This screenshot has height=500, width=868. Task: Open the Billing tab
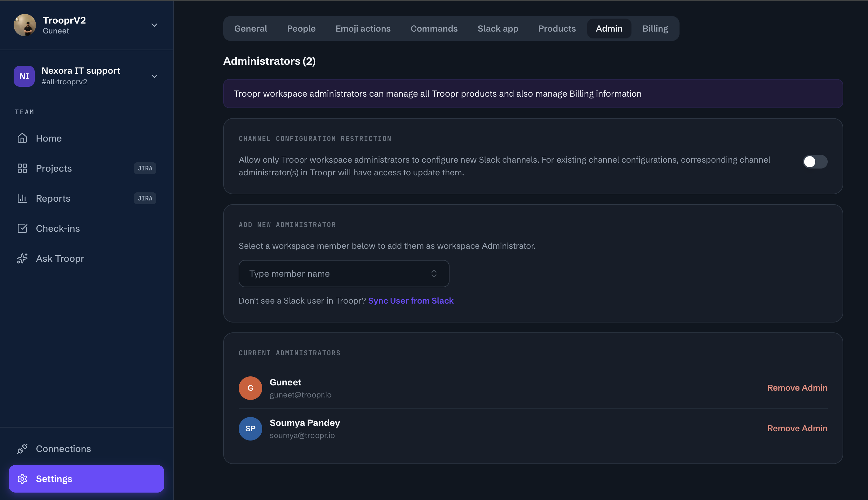(x=655, y=29)
